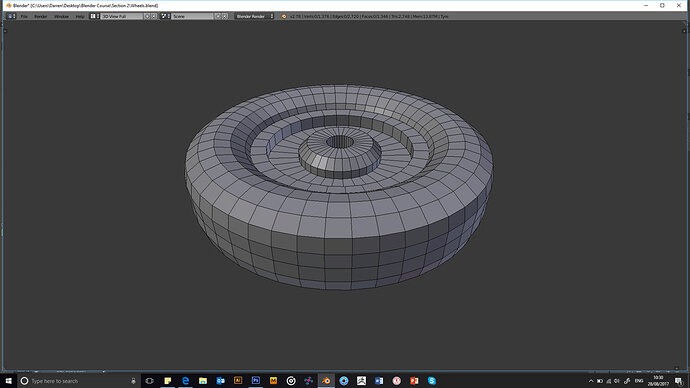Delete the current screen layout with the X button
The height and width of the screenshot is (388, 690).
click(154, 16)
